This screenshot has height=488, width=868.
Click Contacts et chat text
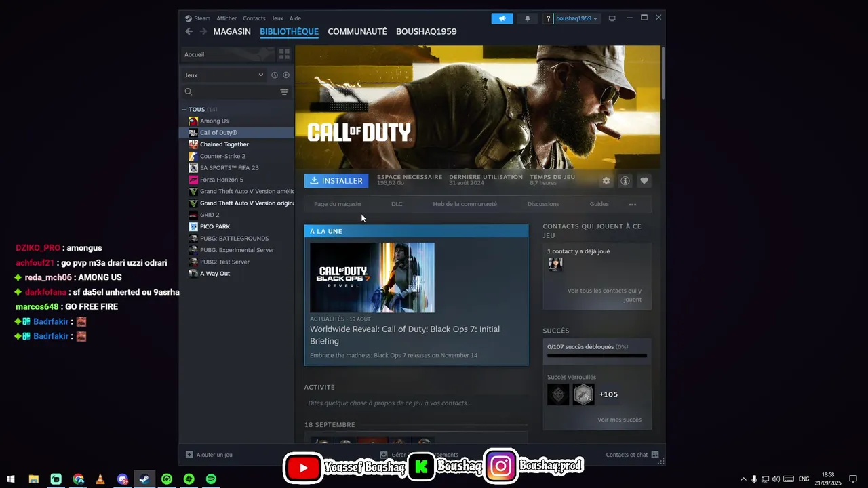(x=627, y=455)
